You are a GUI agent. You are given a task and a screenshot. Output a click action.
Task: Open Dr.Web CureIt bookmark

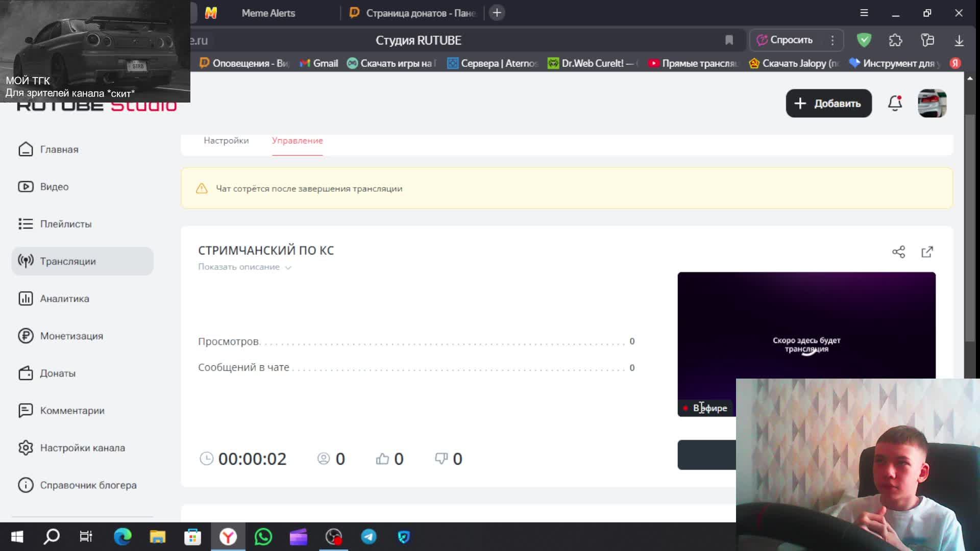point(593,63)
